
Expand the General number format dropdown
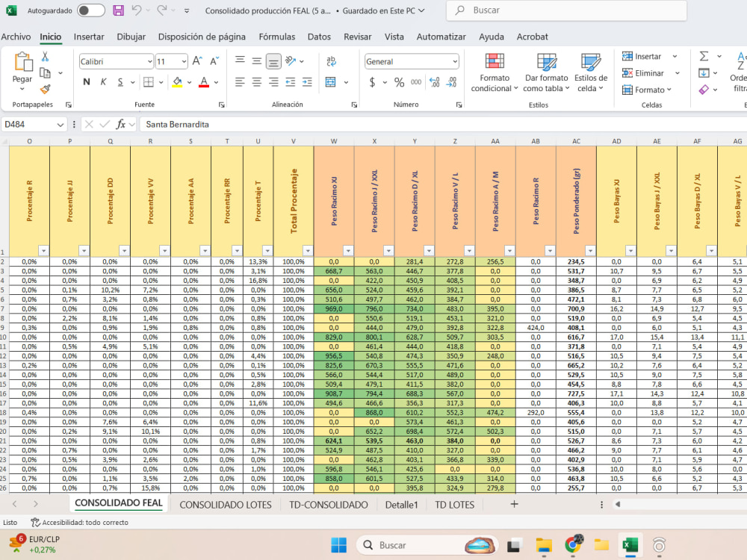point(455,61)
